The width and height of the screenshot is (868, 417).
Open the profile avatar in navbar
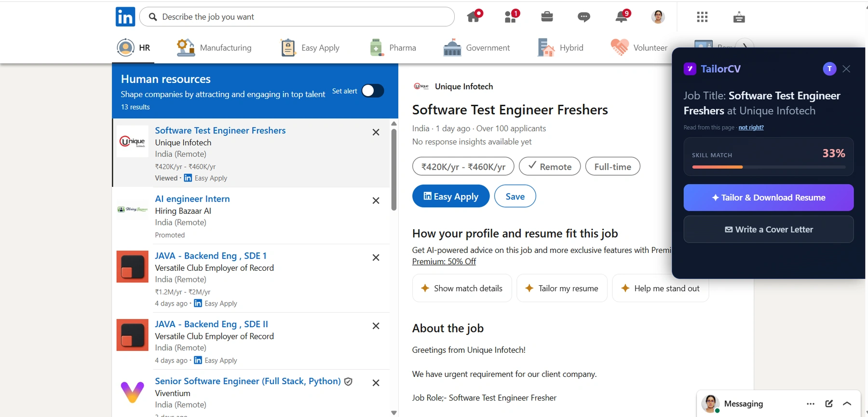click(658, 17)
